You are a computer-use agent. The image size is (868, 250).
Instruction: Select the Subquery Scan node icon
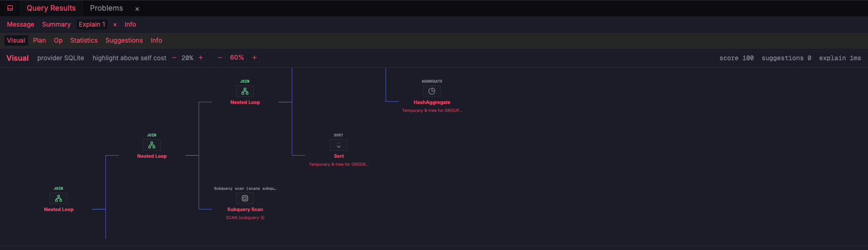(x=245, y=198)
